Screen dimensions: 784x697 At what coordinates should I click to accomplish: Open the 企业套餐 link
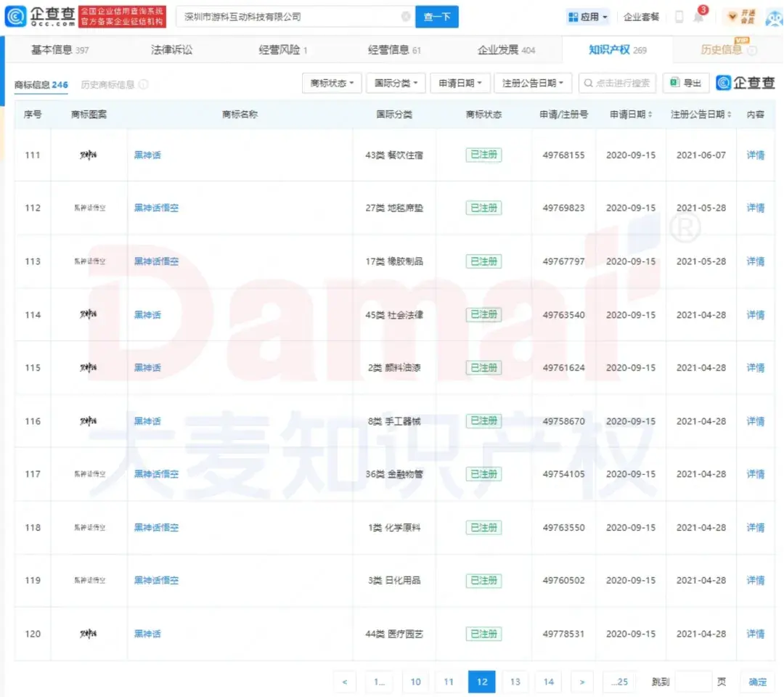point(641,17)
